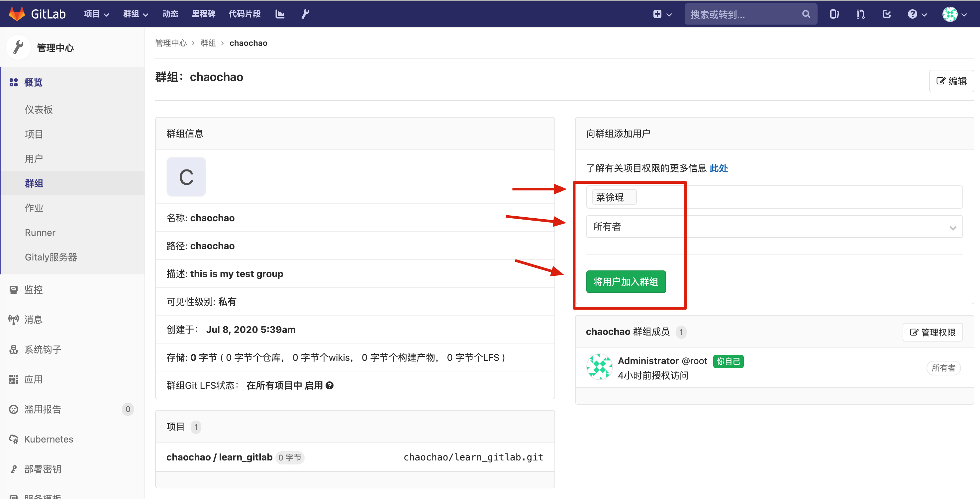Click the user select field with 菜徐琨

coord(774,197)
